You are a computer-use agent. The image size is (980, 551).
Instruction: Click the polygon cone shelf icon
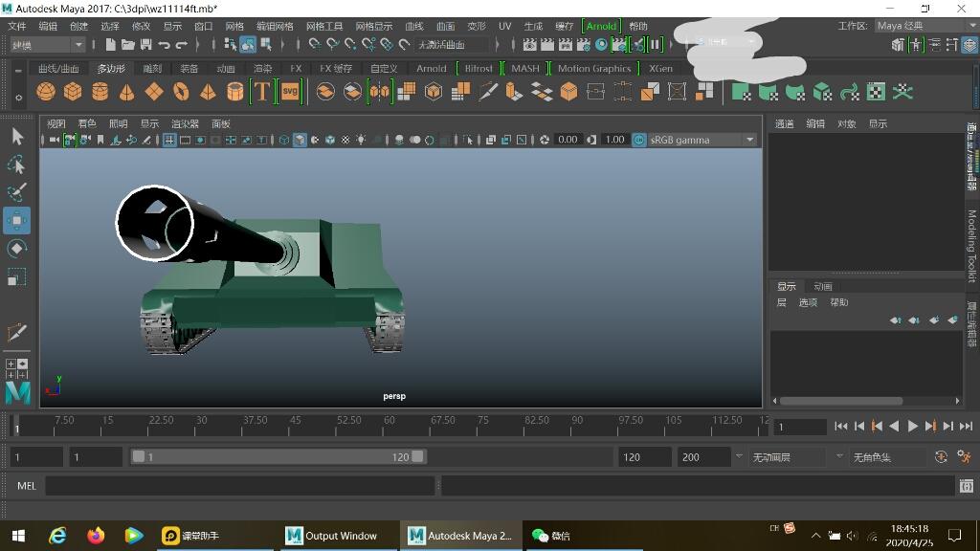coord(126,92)
